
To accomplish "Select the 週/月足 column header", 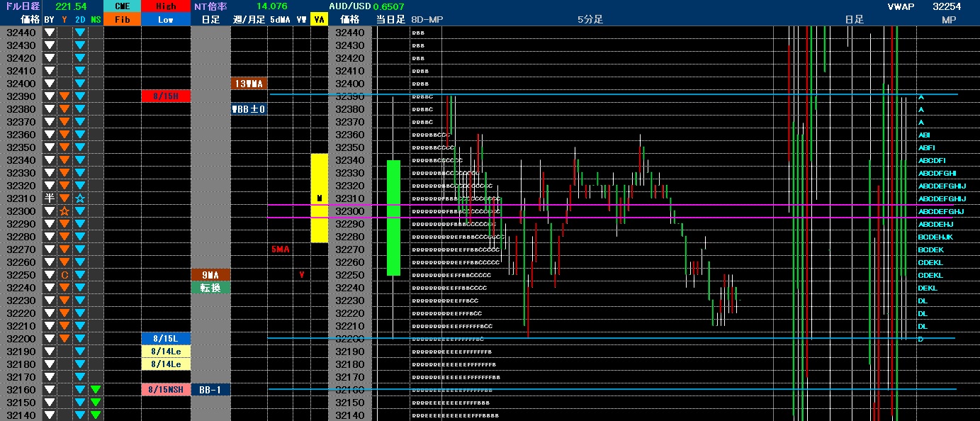I will pyautogui.click(x=249, y=20).
